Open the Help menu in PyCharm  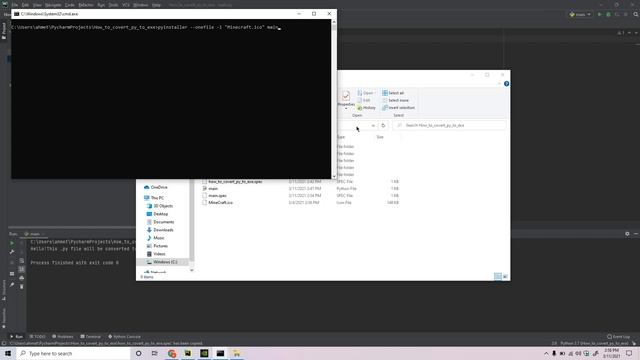156,5
